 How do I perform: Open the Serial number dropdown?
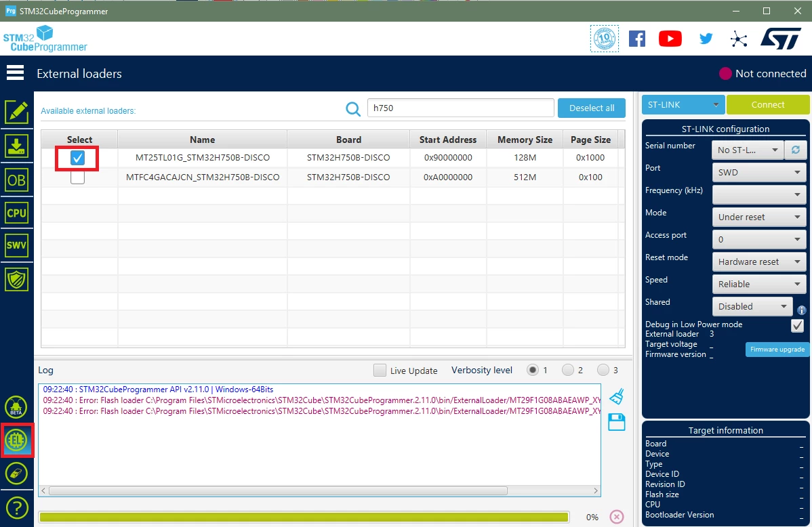[x=748, y=150]
